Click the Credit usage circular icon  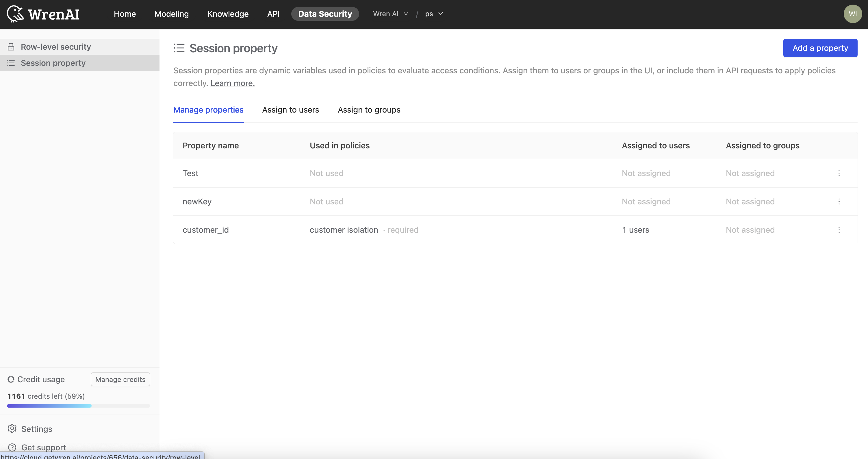[x=11, y=379]
